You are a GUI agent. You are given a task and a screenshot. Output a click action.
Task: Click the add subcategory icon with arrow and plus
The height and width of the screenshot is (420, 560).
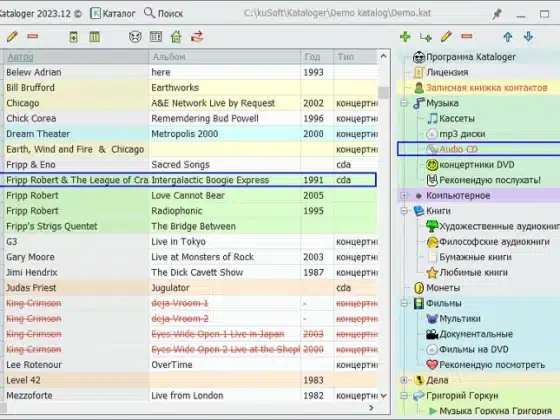[426, 37]
